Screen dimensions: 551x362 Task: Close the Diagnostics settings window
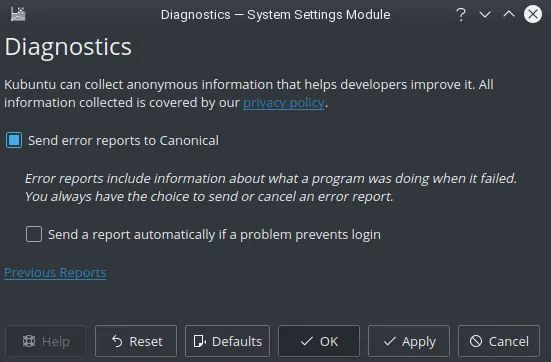[533, 14]
